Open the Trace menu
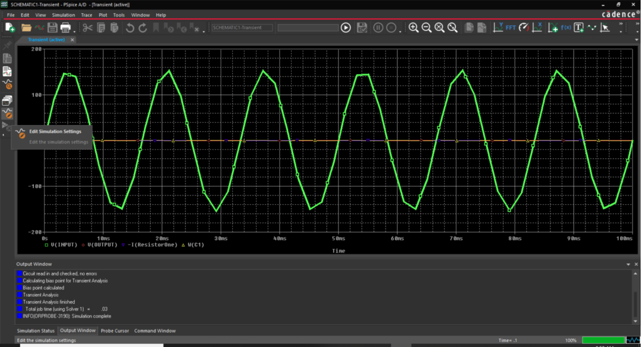644x347 pixels. (87, 15)
